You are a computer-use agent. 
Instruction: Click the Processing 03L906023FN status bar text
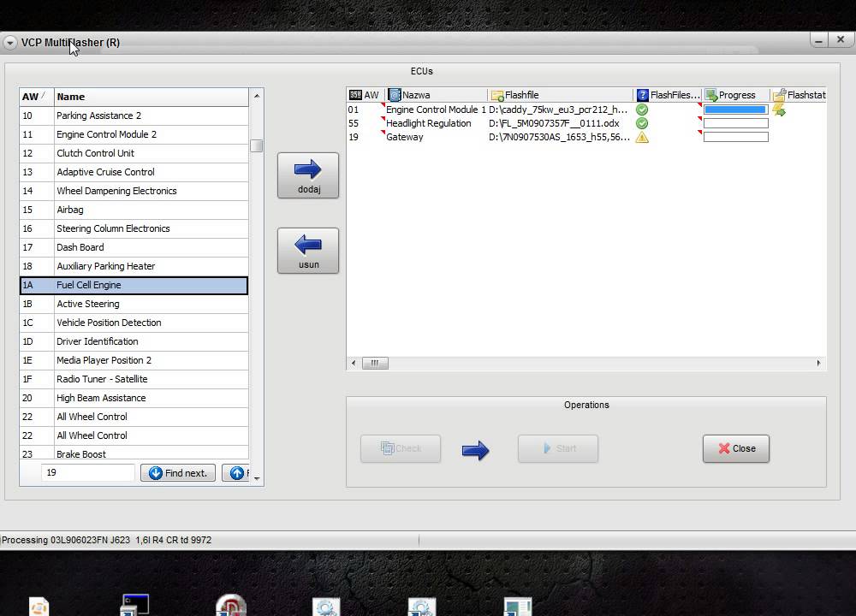tap(106, 540)
